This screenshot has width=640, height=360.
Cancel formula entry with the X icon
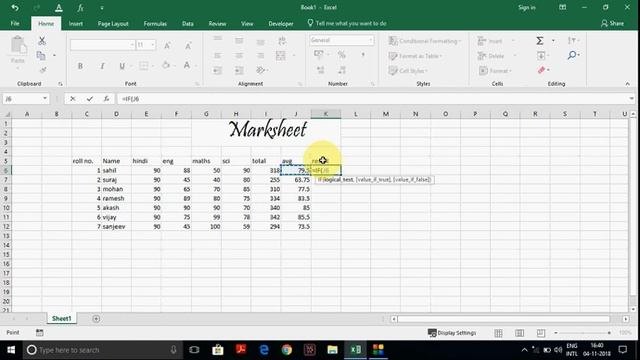[x=73, y=99]
